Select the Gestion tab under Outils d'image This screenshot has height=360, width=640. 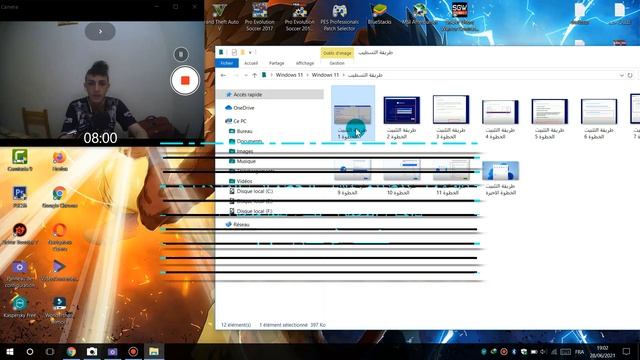(337, 63)
